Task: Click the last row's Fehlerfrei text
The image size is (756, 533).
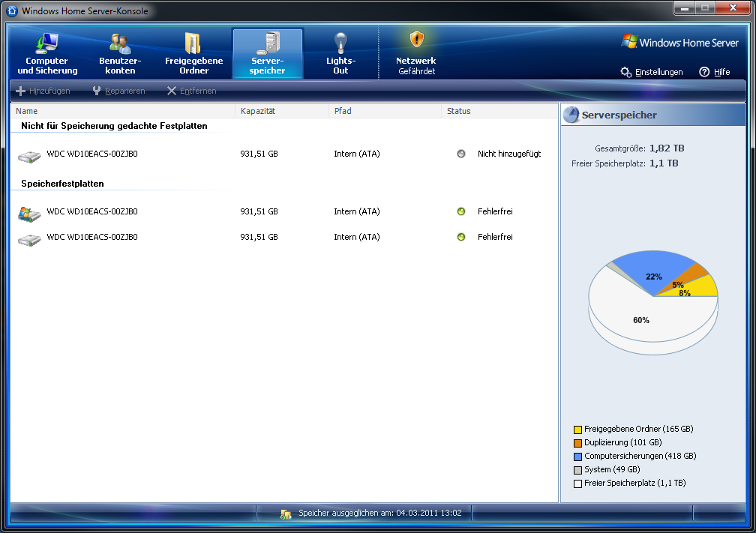Action: [x=495, y=237]
